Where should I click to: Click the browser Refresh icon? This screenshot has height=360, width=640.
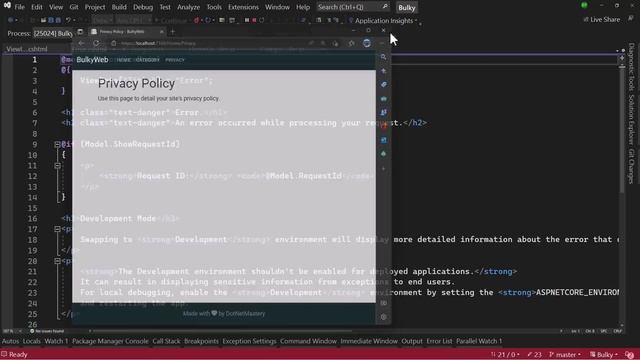point(96,43)
